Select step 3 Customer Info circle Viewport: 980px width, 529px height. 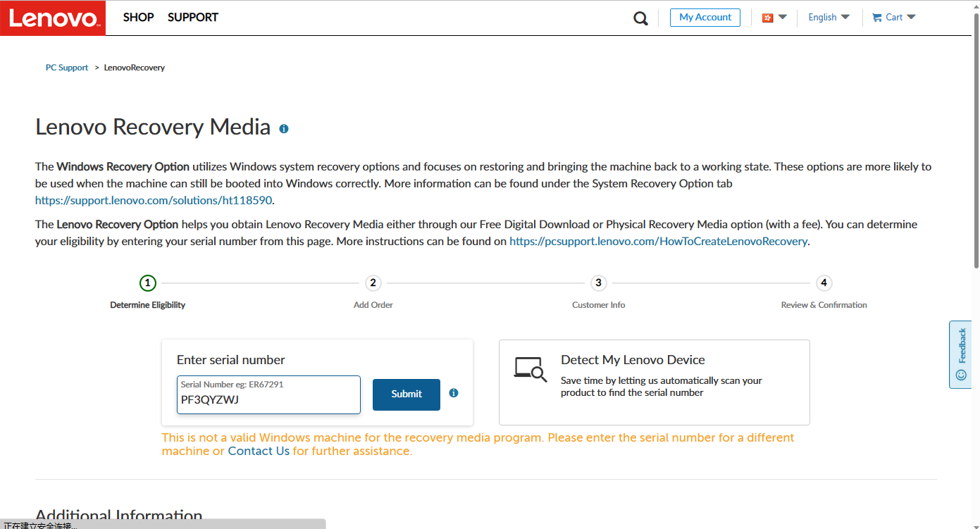[598, 283]
